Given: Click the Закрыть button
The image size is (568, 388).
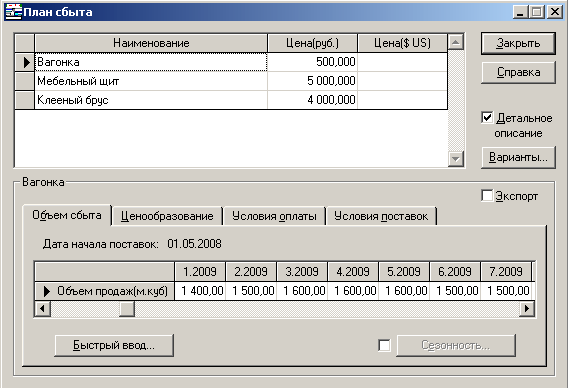Looking at the screenshot, I should pos(518,43).
